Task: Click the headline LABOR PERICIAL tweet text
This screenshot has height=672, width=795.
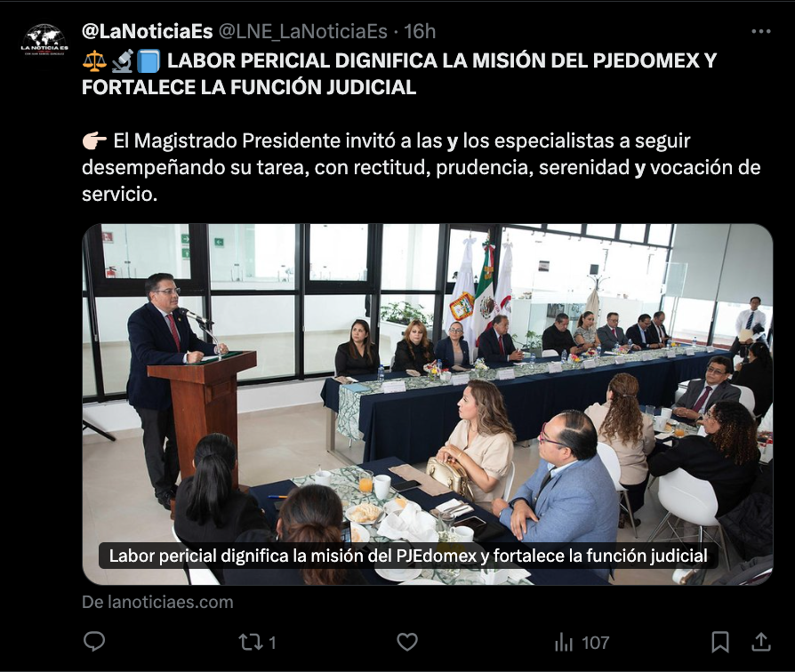Action: 399,74
